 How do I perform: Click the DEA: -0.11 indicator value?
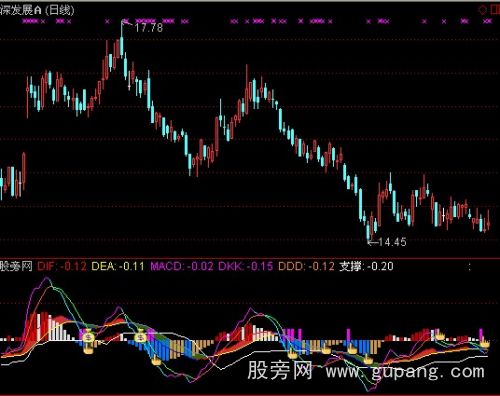point(118,266)
